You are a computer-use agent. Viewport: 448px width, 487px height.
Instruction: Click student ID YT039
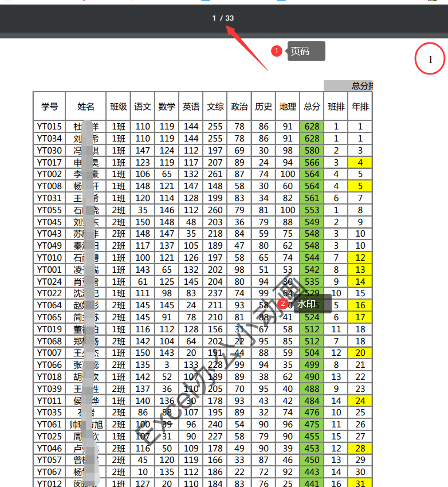click(49, 389)
